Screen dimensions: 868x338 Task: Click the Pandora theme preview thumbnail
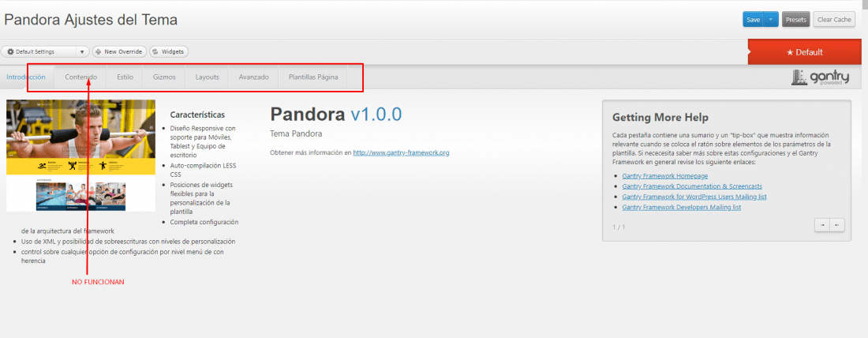point(80,156)
